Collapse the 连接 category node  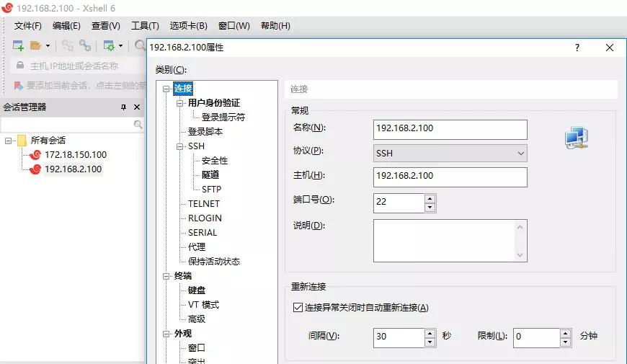pyautogui.click(x=166, y=89)
